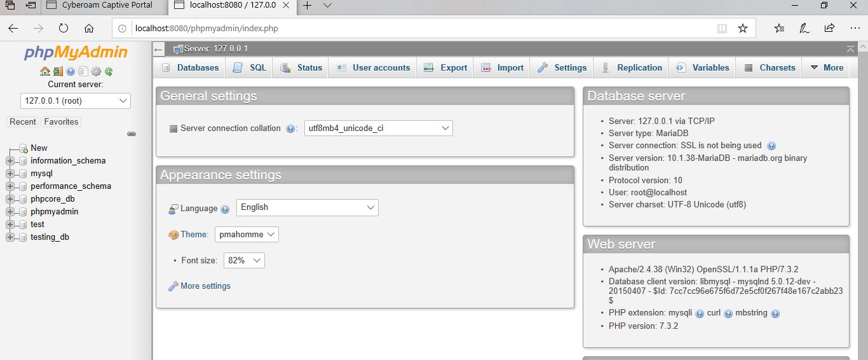Click the Share page icon
The image size is (868, 360).
click(829, 28)
